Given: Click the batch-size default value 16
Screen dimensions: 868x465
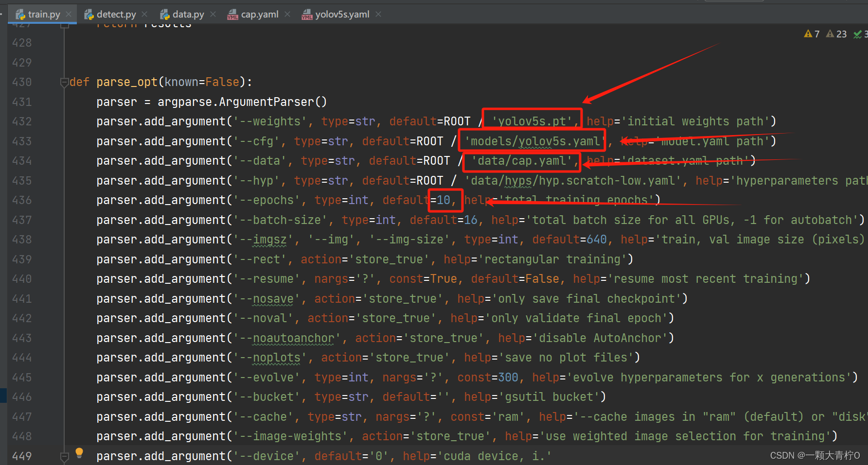Looking at the screenshot, I should click(x=470, y=220).
